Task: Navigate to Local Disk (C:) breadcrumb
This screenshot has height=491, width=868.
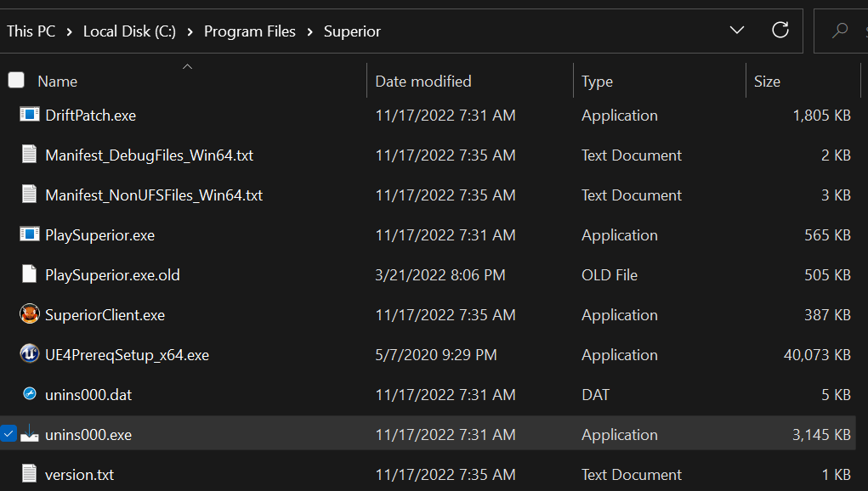Action: click(x=129, y=31)
